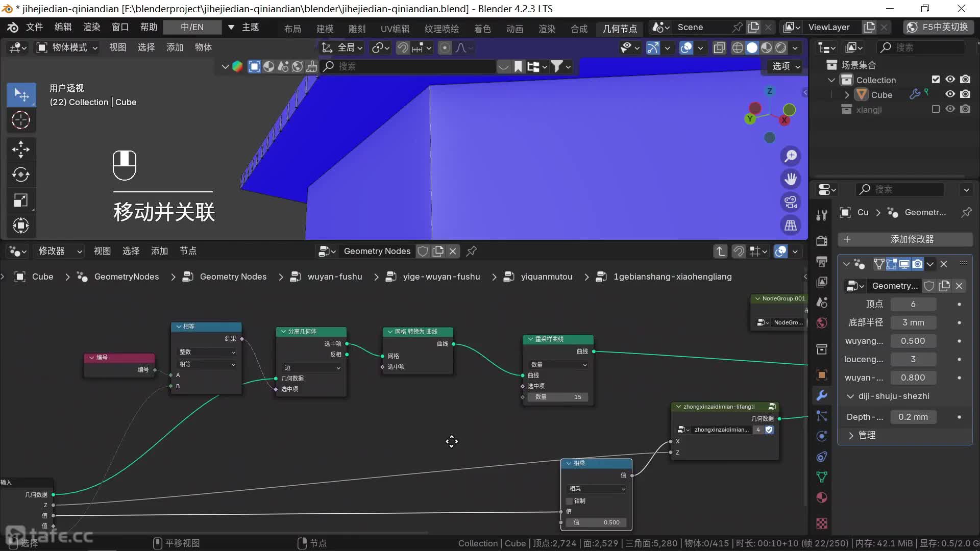The height and width of the screenshot is (551, 980).
Task: Activate the 3D Cursor tool
Action: click(x=21, y=120)
